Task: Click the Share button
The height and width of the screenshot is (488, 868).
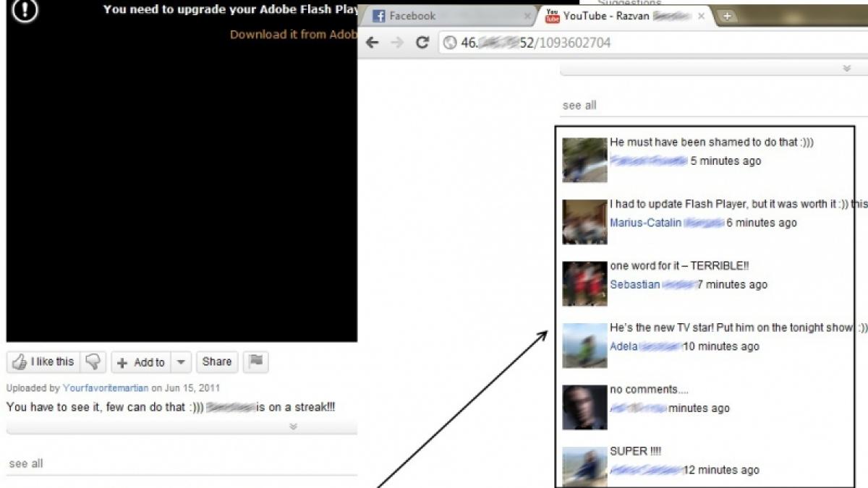Action: (x=217, y=362)
